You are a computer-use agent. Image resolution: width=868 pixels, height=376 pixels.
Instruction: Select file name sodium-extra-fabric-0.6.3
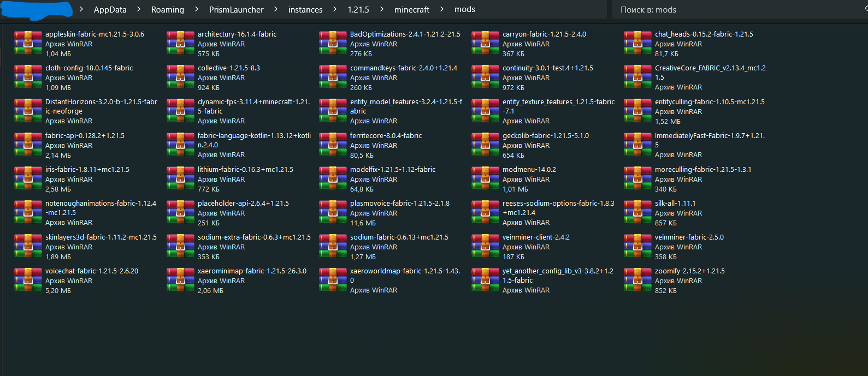click(254, 237)
